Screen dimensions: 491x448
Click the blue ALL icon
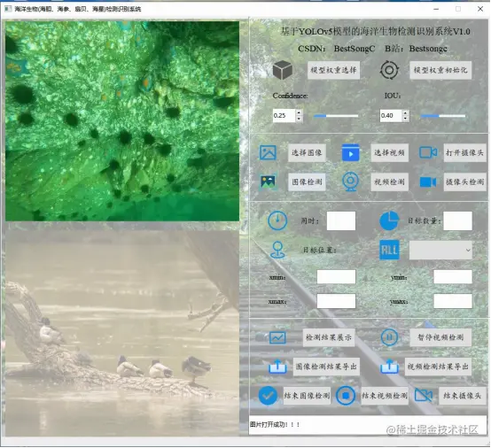pyautogui.click(x=389, y=250)
